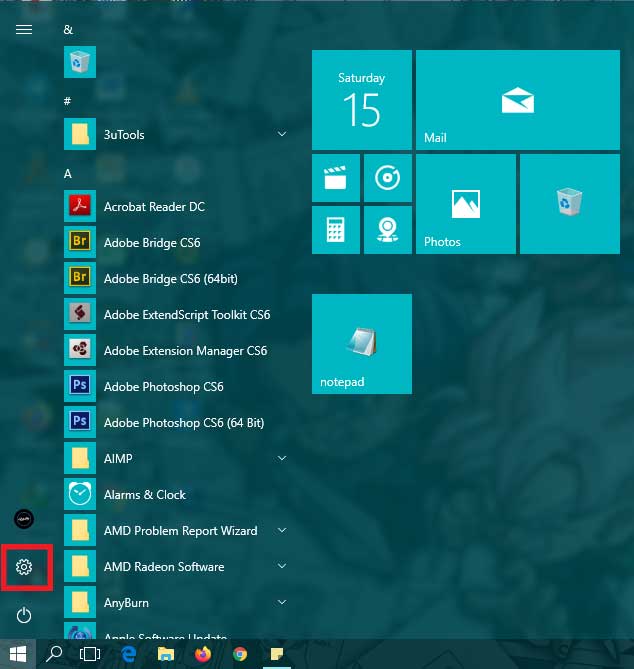Expand the AnyBurn folder
The height and width of the screenshot is (669, 634).
tap(282, 602)
